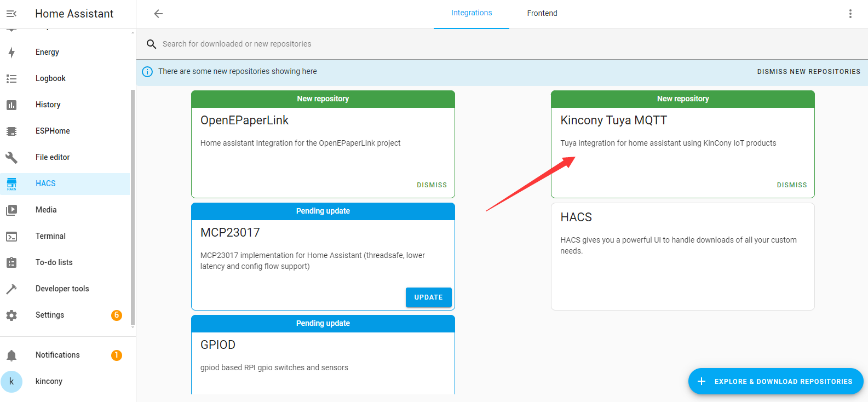Dismiss the OpenEPaperLink repository card
This screenshot has width=868, height=402.
pyautogui.click(x=432, y=185)
